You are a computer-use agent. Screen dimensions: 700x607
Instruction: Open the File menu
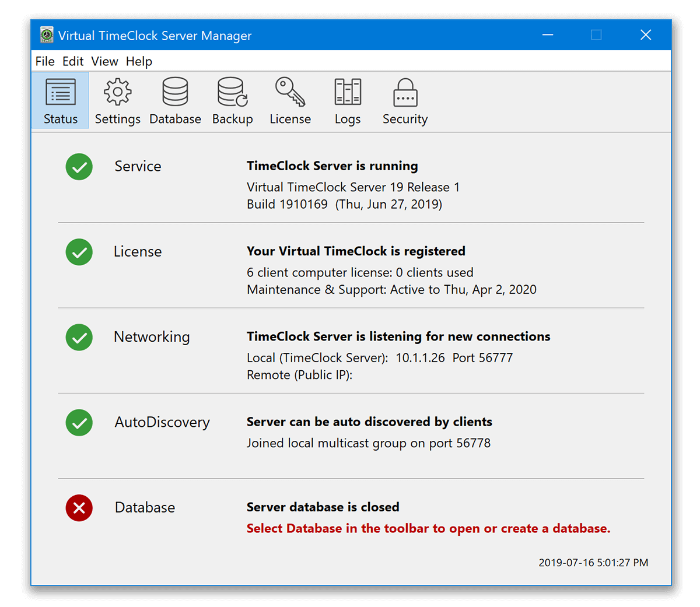pos(44,61)
